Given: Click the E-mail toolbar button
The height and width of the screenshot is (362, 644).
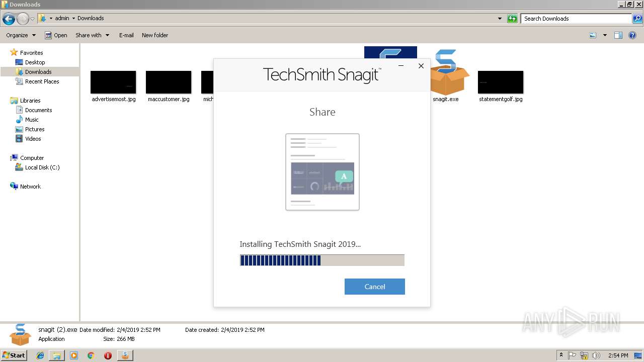Looking at the screenshot, I should point(126,35).
